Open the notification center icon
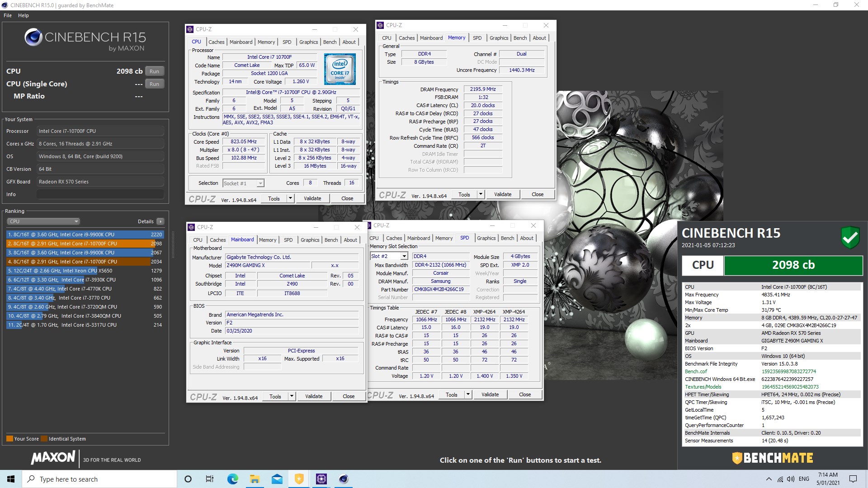The width and height of the screenshot is (868, 488). [853, 479]
